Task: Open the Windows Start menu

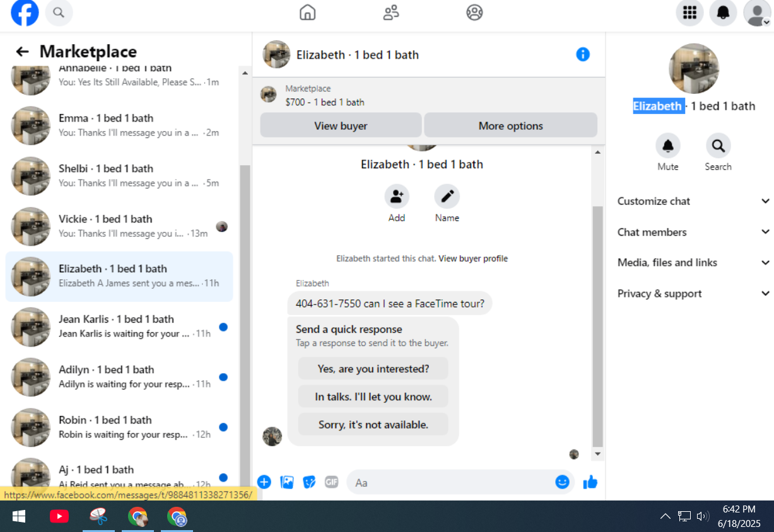Action: click(x=19, y=516)
